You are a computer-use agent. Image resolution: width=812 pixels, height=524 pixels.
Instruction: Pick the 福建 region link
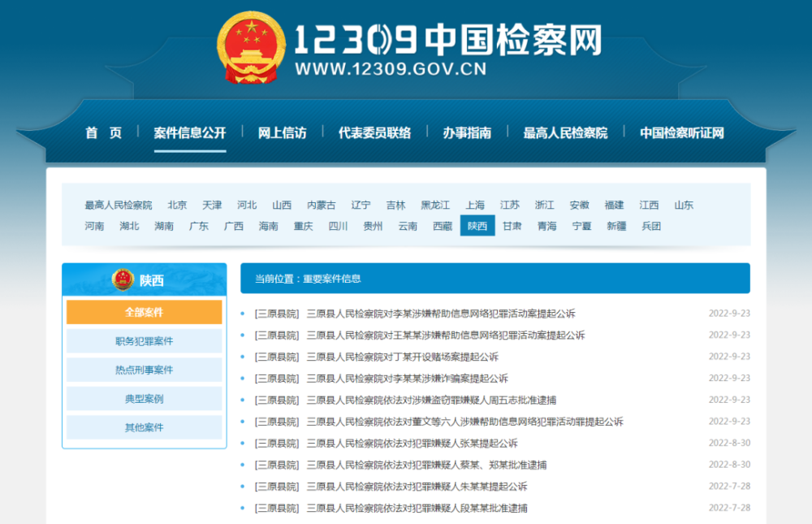point(614,206)
